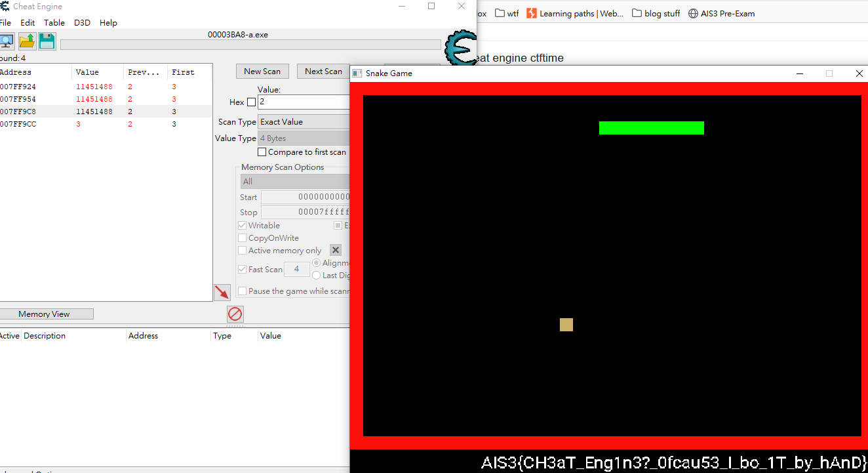Open Memory View

(44, 314)
